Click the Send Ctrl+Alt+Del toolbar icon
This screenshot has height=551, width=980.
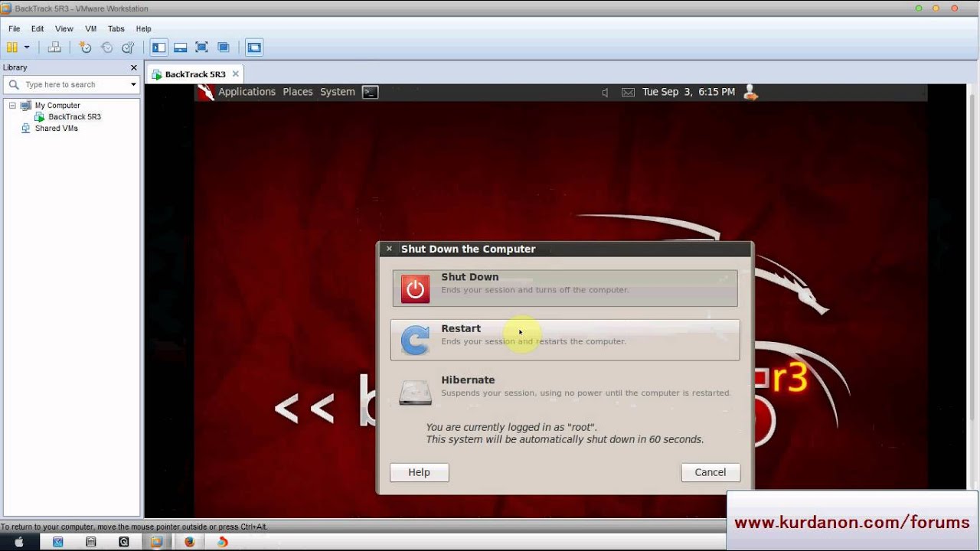pos(54,47)
